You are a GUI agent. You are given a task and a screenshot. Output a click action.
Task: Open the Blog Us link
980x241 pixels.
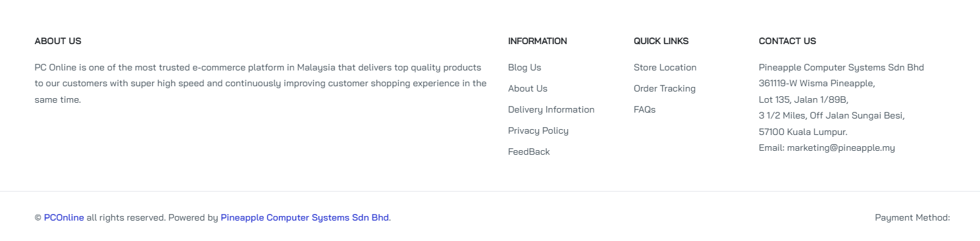click(525, 67)
